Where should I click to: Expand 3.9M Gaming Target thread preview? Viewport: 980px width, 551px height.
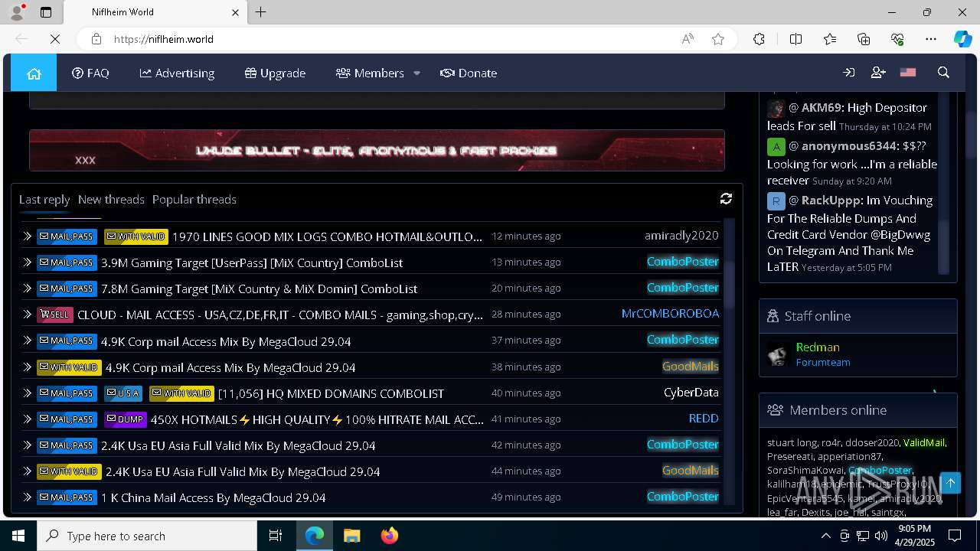pyautogui.click(x=28, y=262)
